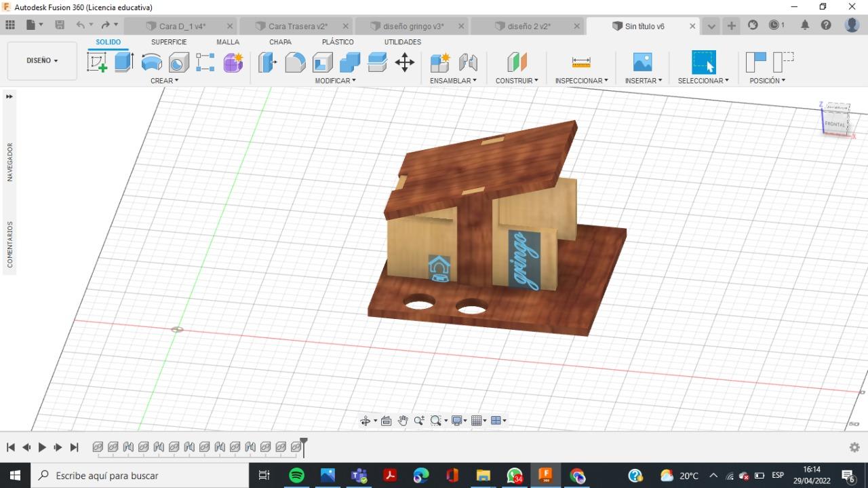Viewport: 868px width, 488px height.
Task: Select the PLÁSTICO ribbon tab
Action: coord(338,42)
